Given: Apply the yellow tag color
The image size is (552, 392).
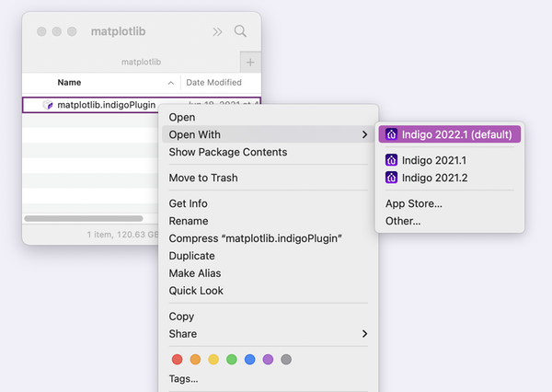Looking at the screenshot, I should coord(213,360).
